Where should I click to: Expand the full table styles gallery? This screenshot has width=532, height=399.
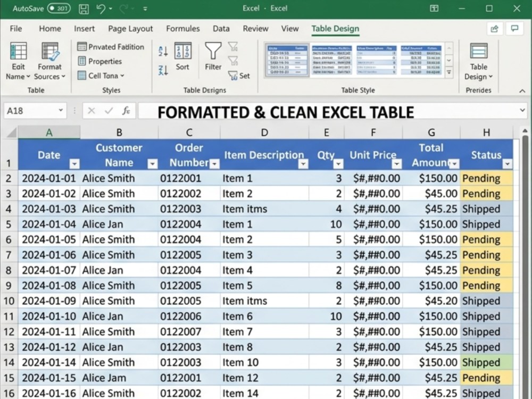[x=449, y=72]
